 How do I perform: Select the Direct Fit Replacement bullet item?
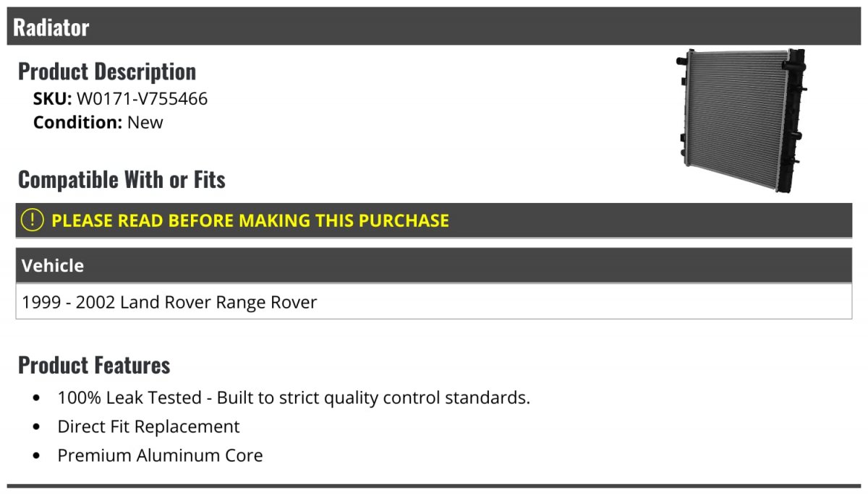coord(148,426)
